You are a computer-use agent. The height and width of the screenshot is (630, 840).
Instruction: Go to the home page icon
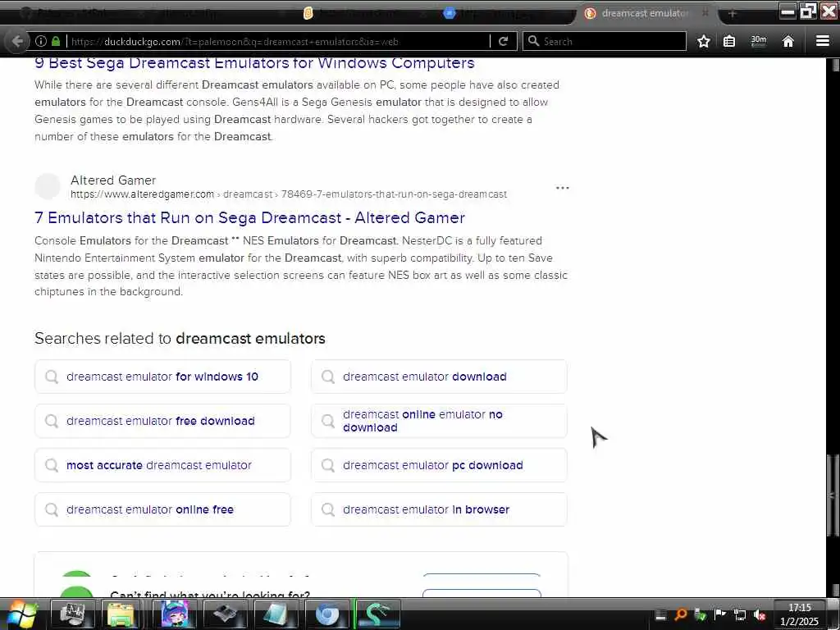(x=787, y=41)
